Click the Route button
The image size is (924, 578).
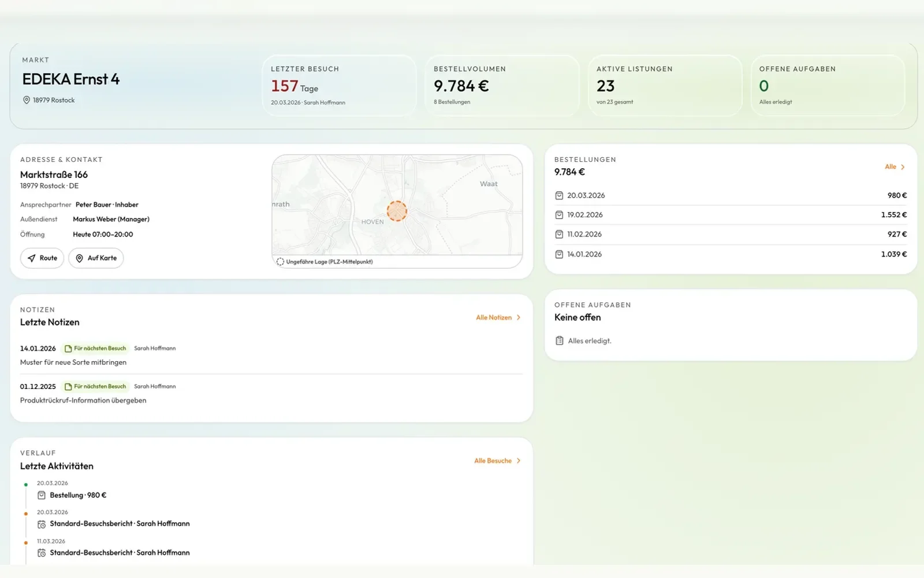pos(42,258)
